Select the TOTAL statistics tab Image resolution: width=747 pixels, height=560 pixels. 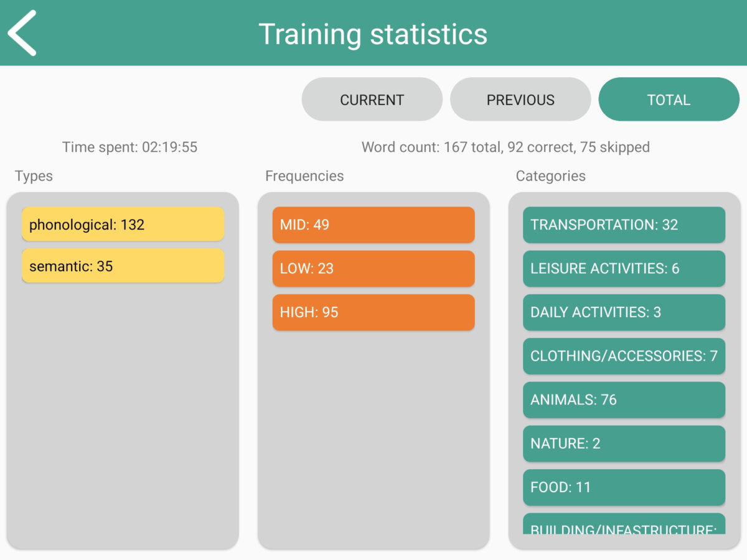click(x=669, y=100)
